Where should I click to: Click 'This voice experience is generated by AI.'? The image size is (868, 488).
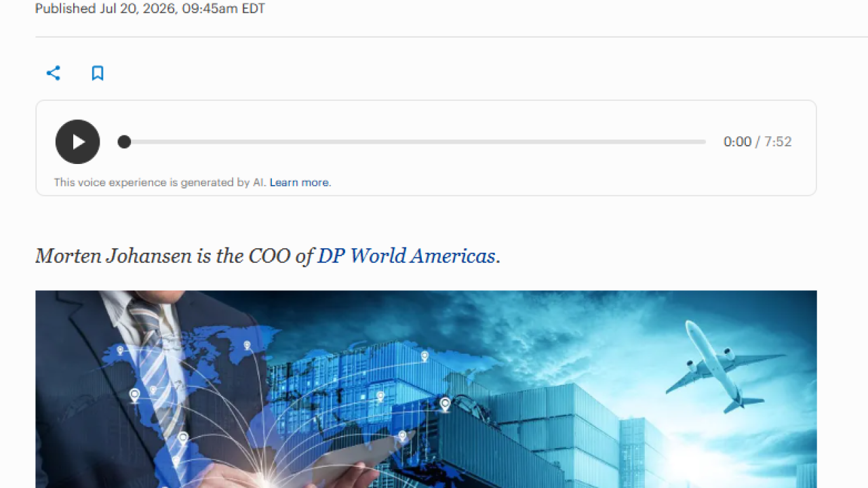coord(160,182)
